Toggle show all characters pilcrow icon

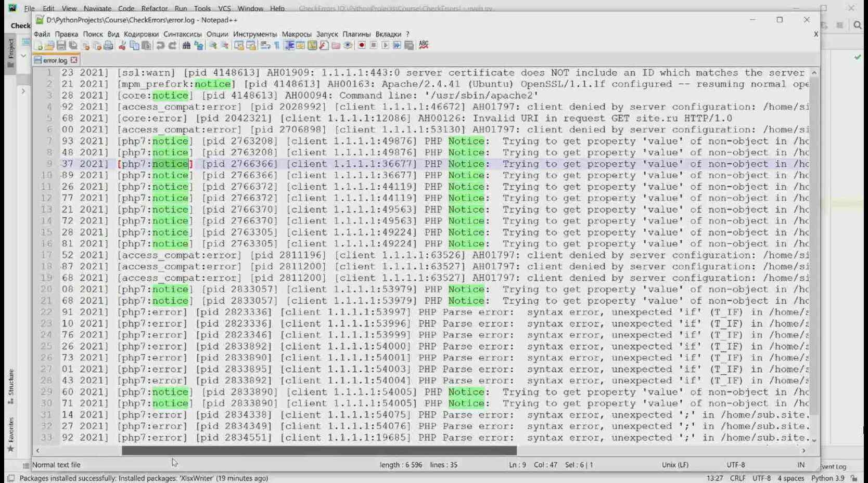click(277, 45)
